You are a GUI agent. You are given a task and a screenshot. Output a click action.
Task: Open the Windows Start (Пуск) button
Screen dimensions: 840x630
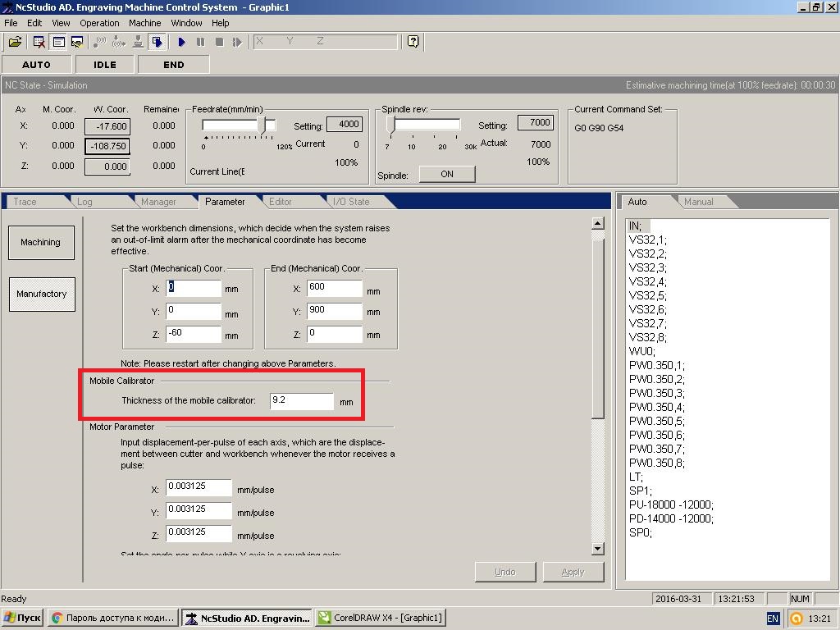coord(22,618)
